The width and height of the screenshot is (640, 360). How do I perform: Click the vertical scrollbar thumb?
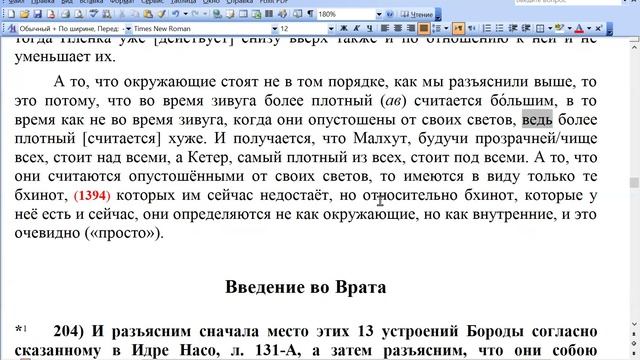tap(634, 182)
